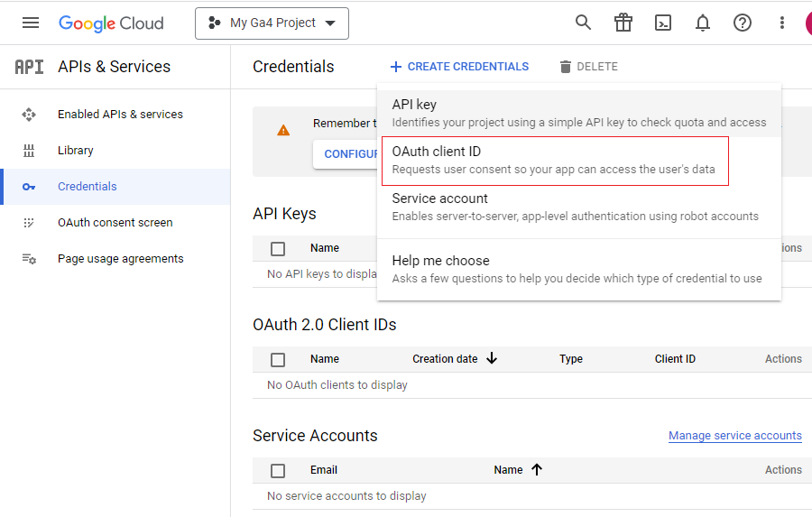Screen dimensions: 812x517
Task: Open the notifications bell
Action: (x=702, y=23)
